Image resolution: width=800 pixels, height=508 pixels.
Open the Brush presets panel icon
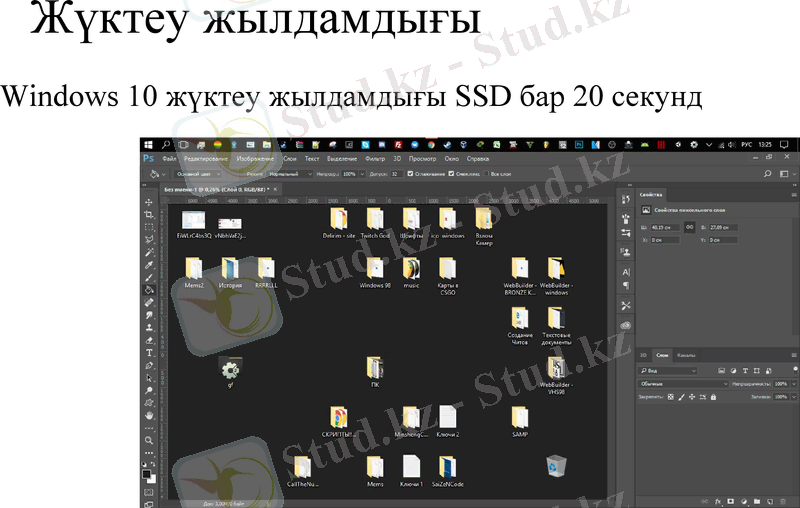[626, 219]
